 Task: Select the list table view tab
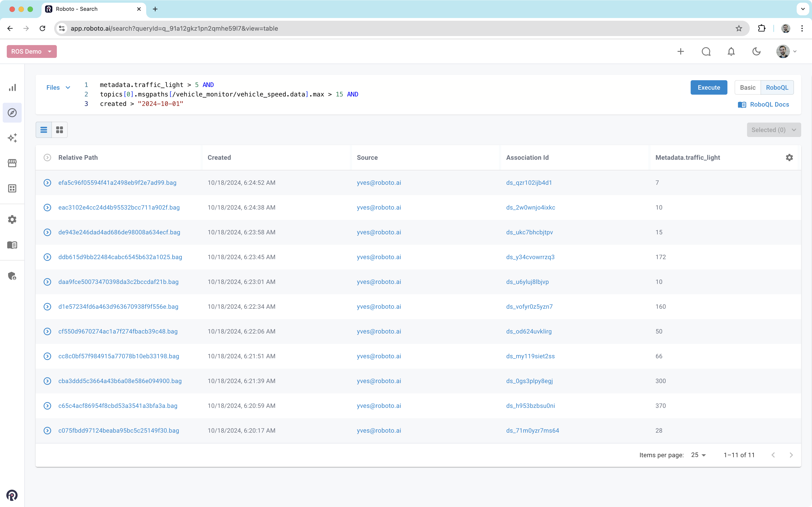pos(44,130)
